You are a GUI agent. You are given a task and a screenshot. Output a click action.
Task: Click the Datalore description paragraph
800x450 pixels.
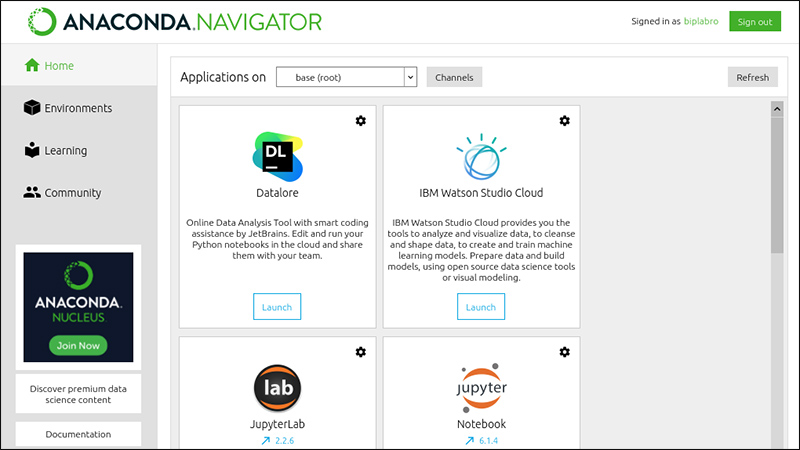277,239
